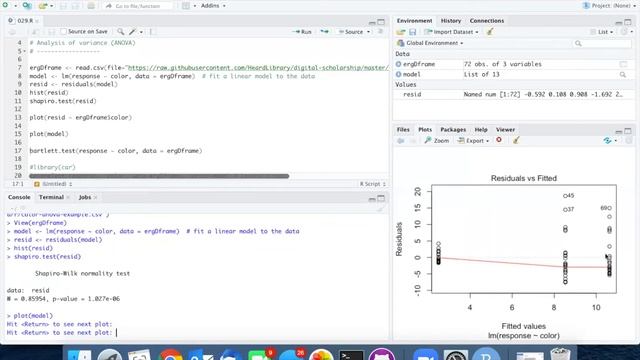Open the Trash in the Dock
Image resolution: width=640 pixels, height=360 pixels.
pos(560,354)
